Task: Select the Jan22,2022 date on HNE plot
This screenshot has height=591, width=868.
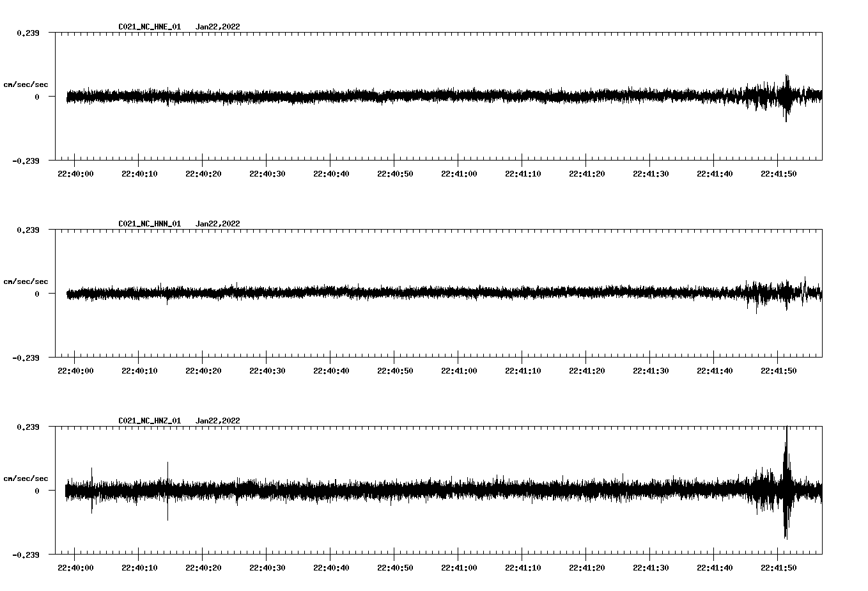Action: click(218, 27)
